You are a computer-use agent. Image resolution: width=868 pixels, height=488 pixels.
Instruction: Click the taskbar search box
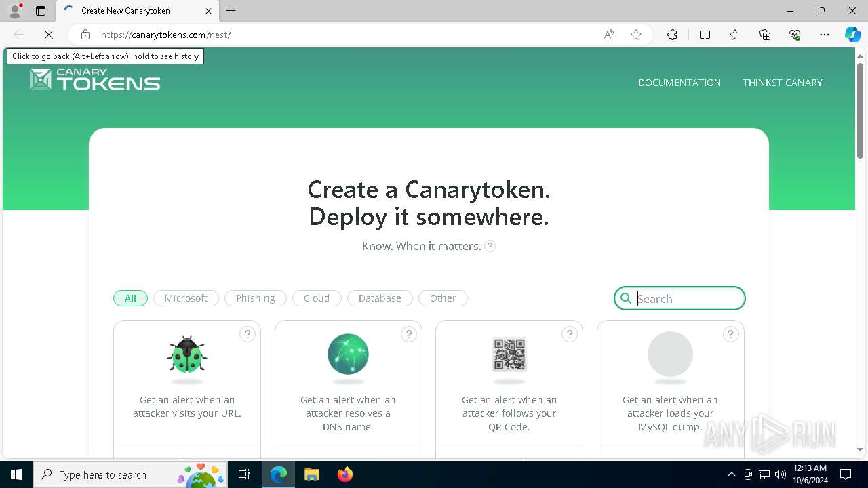[130, 474]
